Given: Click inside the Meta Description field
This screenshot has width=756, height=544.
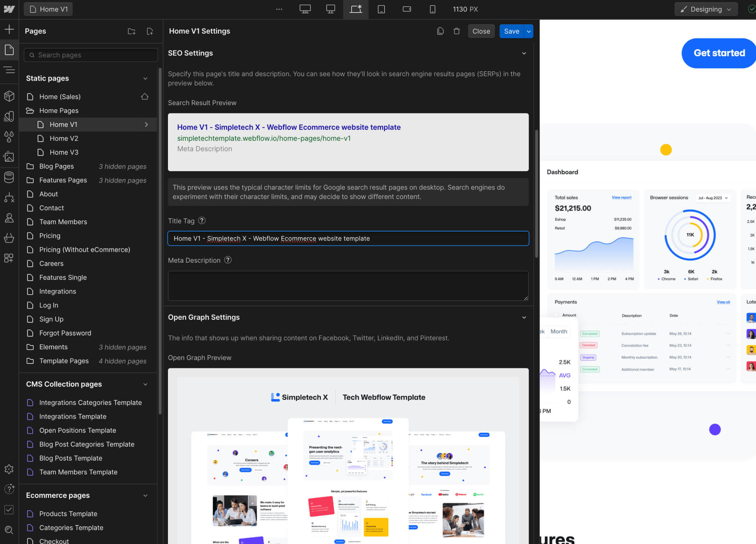Looking at the screenshot, I should click(x=348, y=286).
